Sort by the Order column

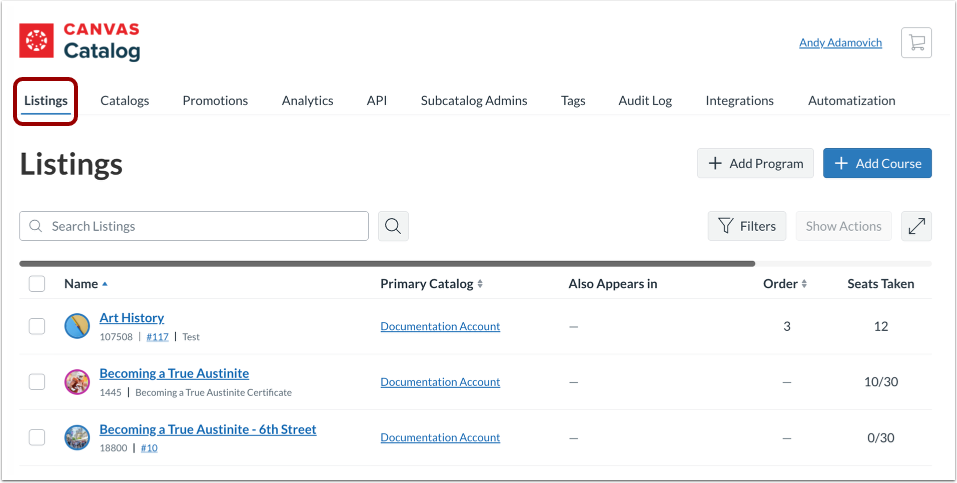coord(785,283)
